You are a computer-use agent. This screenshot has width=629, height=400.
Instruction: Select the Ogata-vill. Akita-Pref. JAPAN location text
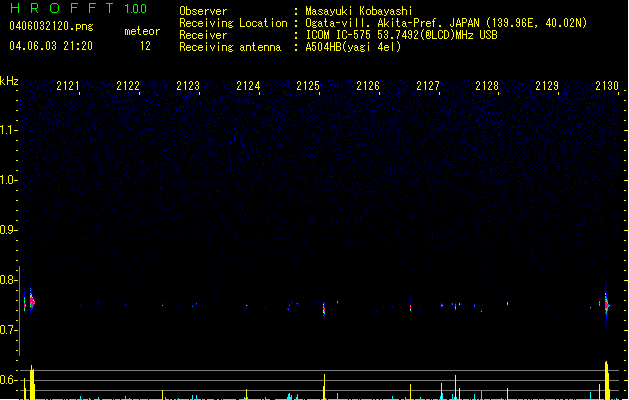[446, 23]
